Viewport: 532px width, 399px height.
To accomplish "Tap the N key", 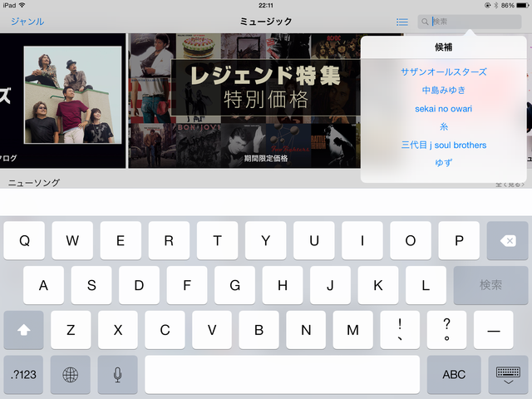I will pos(306,330).
